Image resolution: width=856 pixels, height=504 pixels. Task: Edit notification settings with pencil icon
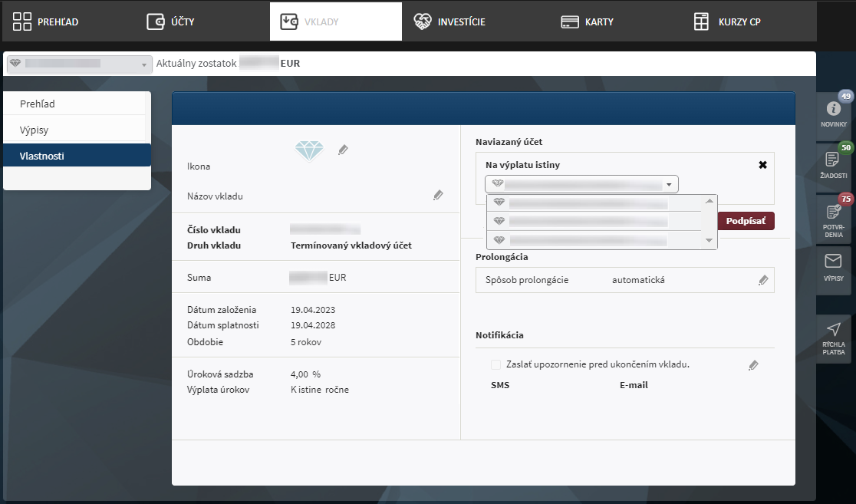point(753,366)
